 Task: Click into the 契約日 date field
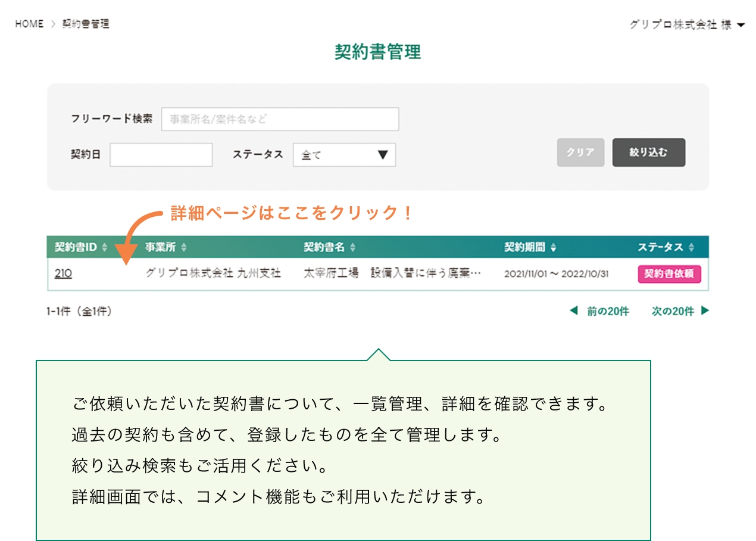(161, 155)
